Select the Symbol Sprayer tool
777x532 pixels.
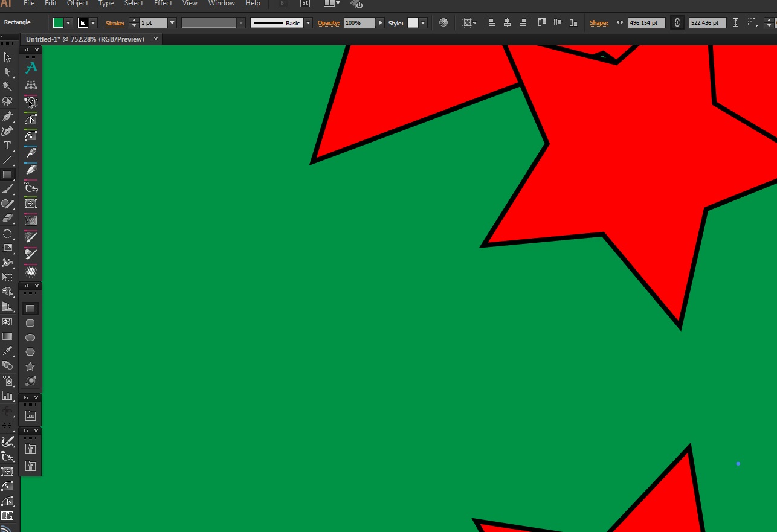click(7, 381)
